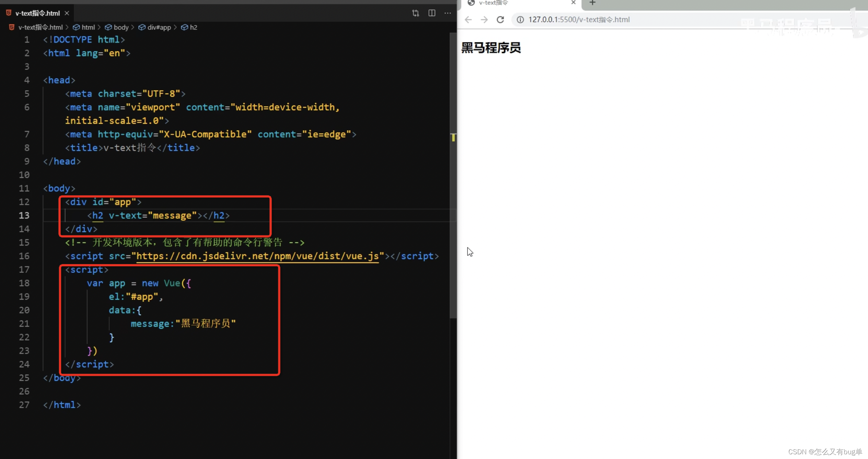Open the source control changes icon in editor toolbar

pos(415,13)
